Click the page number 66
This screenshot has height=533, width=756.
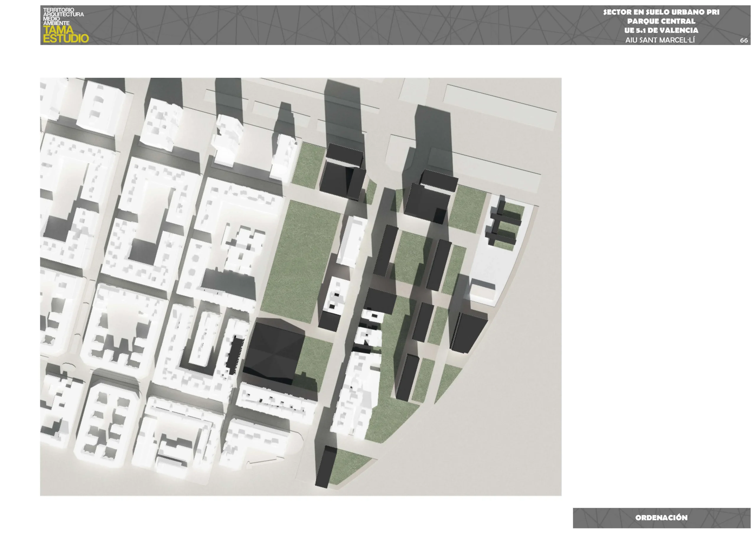744,40
